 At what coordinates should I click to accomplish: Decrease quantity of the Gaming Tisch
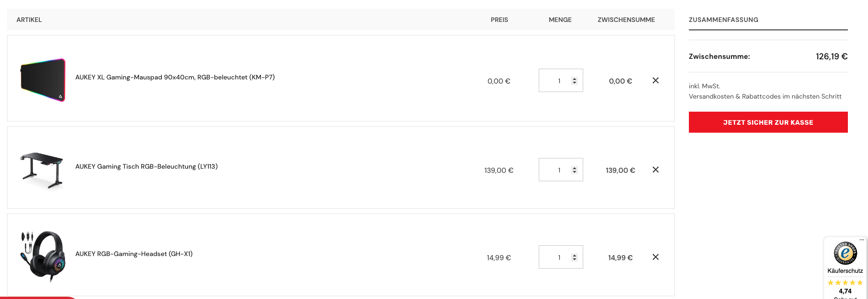(575, 172)
